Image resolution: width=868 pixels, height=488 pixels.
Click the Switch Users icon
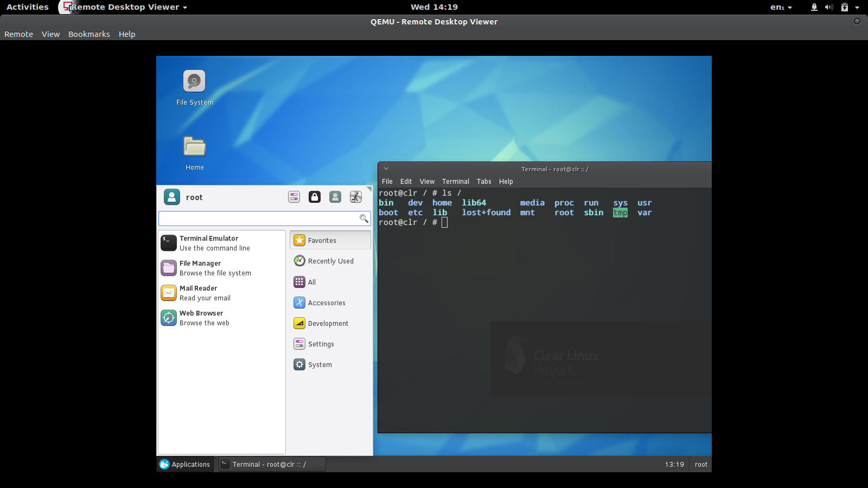335,197
